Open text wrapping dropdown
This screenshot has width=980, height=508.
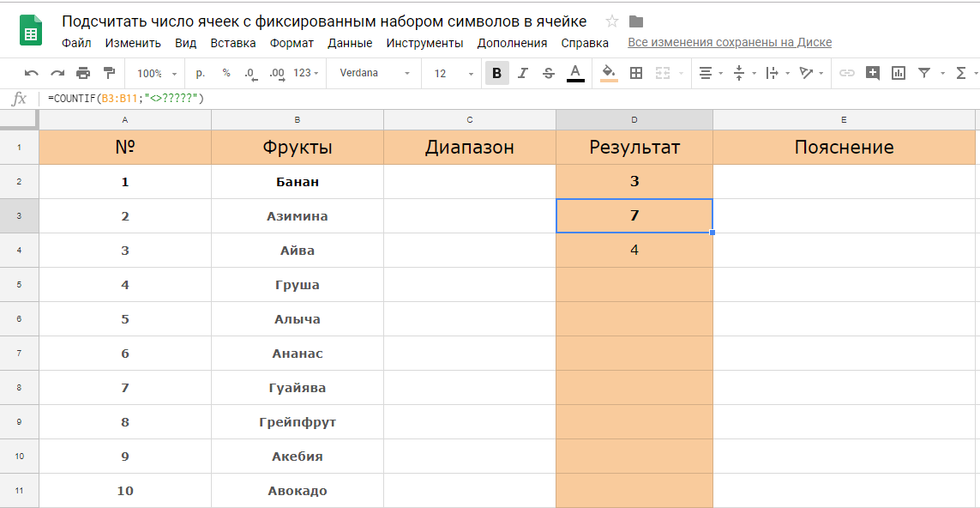tap(778, 73)
